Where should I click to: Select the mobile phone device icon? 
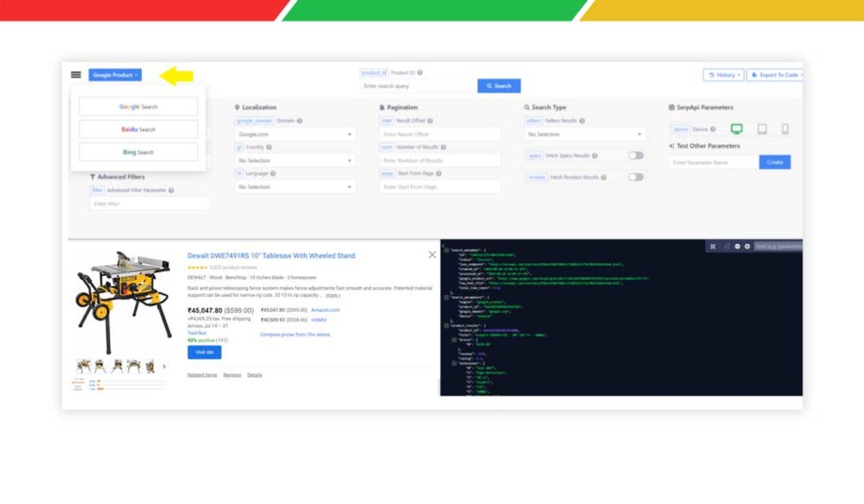coord(785,130)
